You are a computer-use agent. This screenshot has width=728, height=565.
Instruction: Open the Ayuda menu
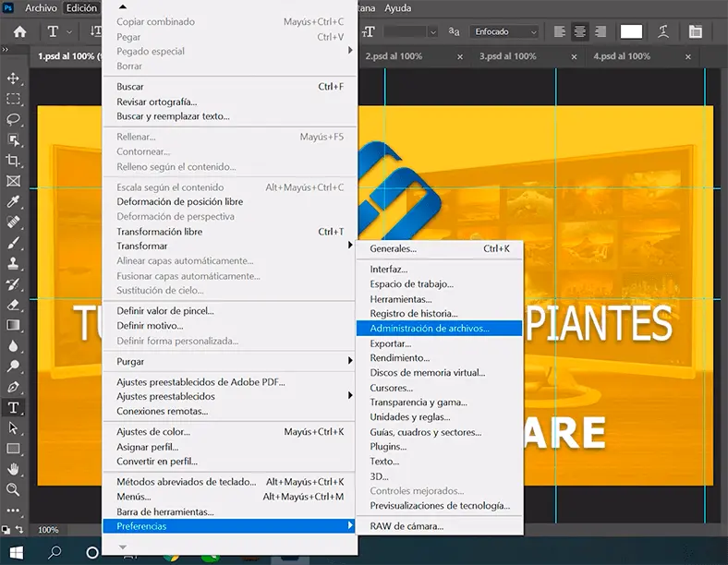(x=397, y=8)
